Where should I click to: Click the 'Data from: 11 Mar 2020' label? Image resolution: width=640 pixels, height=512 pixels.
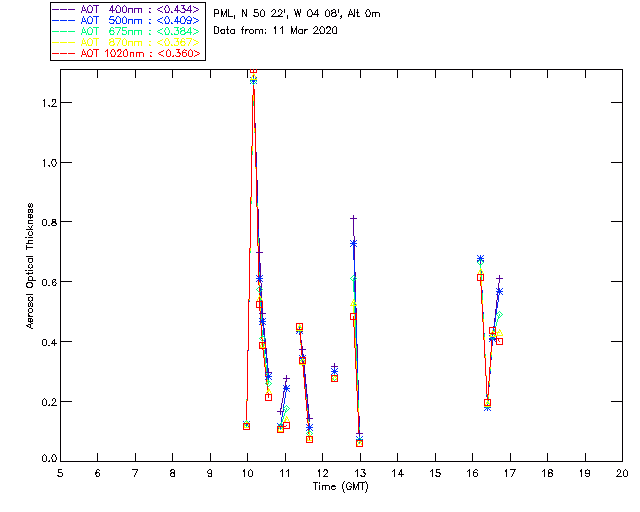tap(276, 31)
